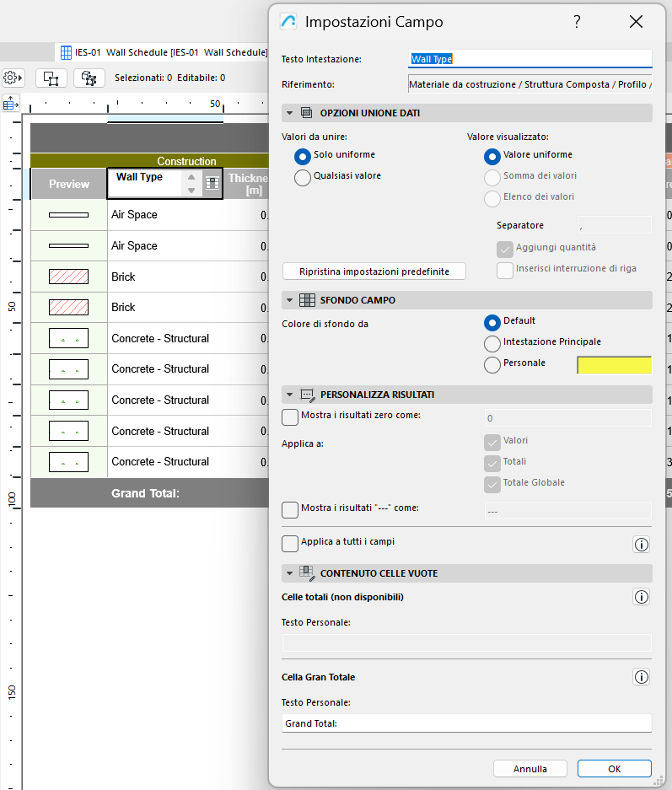Click the dialog resize grip corner
The image size is (672, 790).
click(x=659, y=781)
